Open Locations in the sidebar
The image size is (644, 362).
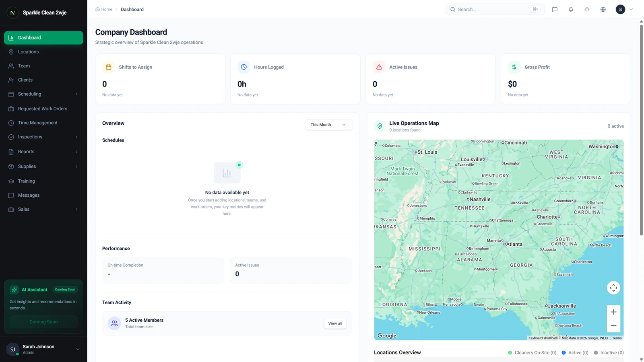tap(43, 52)
